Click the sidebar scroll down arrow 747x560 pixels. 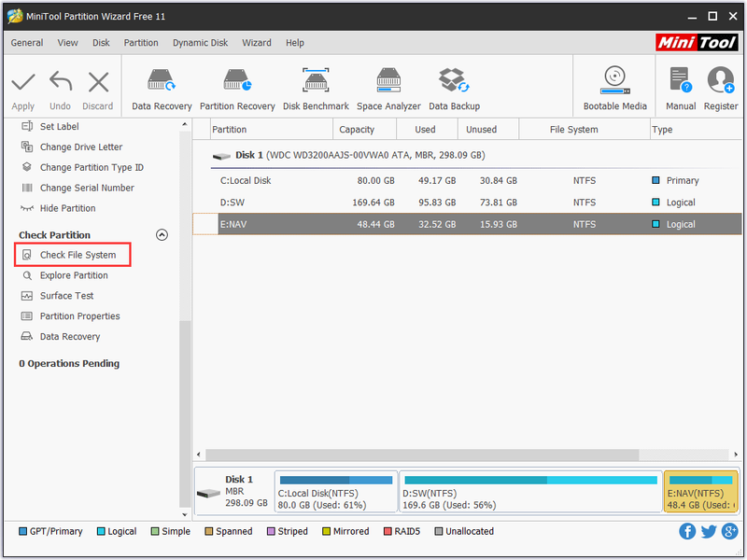click(x=184, y=514)
